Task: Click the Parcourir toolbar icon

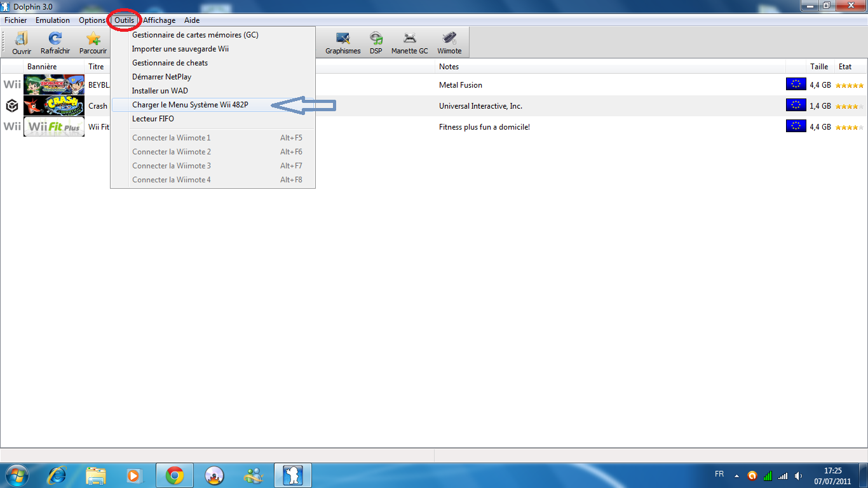Action: (93, 43)
